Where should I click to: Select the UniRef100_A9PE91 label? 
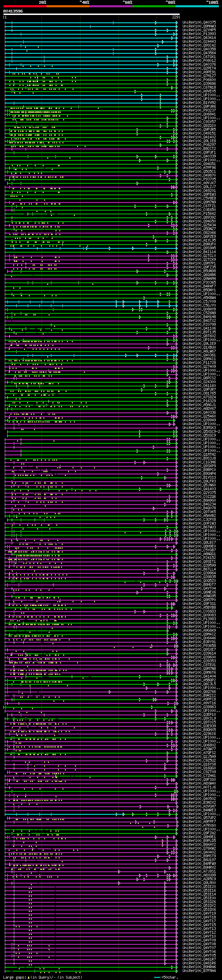pyautogui.click(x=199, y=72)
